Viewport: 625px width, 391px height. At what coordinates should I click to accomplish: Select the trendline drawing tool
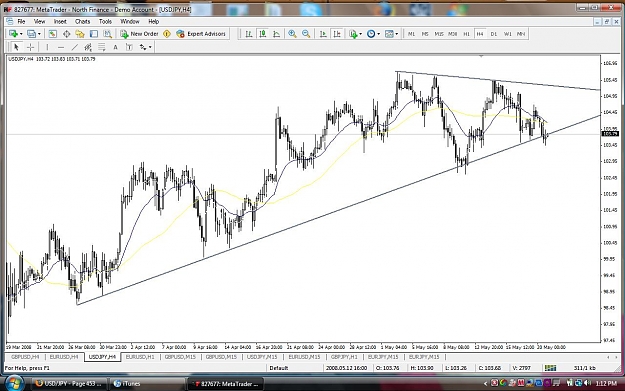(75, 47)
